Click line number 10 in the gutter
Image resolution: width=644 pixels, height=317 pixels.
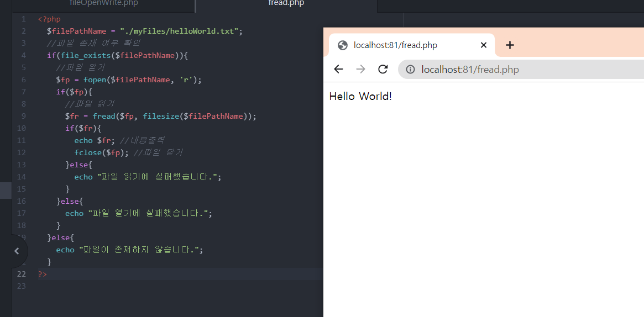click(x=21, y=128)
